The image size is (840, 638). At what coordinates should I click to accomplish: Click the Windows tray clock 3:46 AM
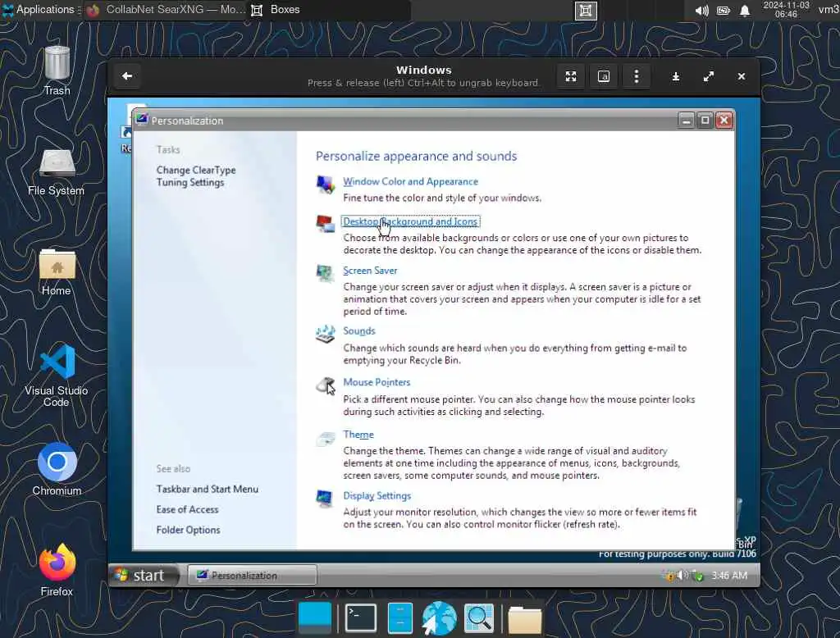pos(729,576)
